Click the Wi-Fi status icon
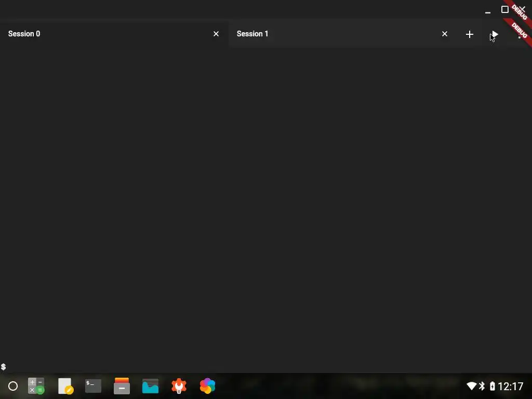Image resolution: width=532 pixels, height=399 pixels. click(472, 386)
